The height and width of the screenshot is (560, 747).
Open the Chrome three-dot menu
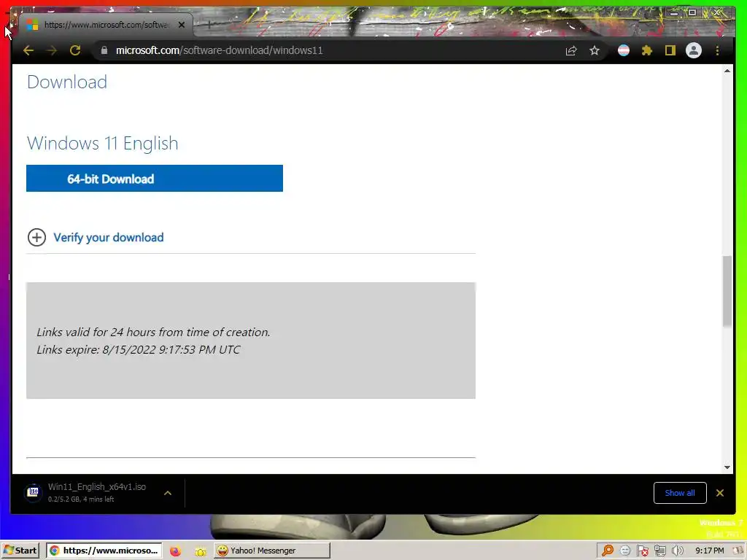click(718, 50)
